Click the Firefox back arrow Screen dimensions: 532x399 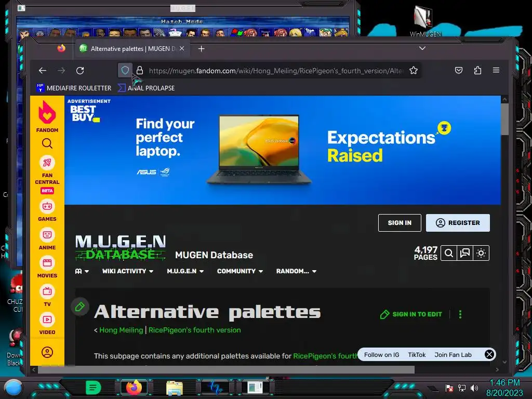43,71
